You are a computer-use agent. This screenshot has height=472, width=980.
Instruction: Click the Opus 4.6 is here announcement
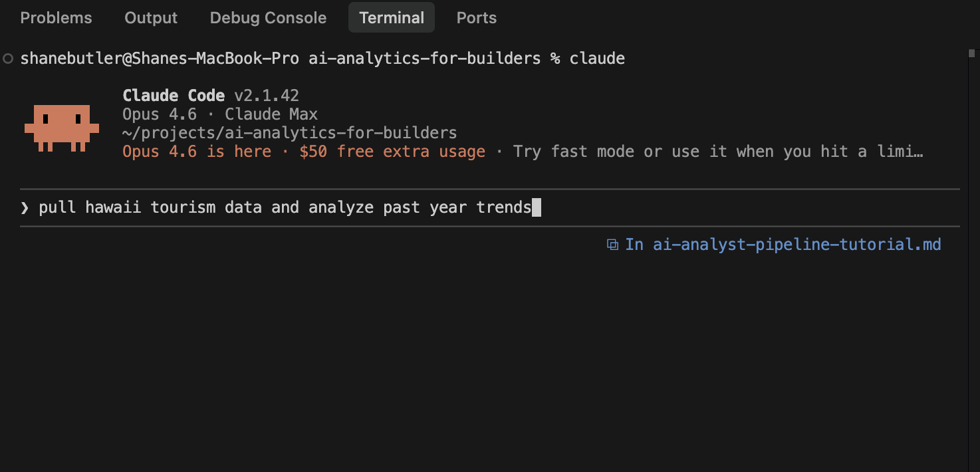point(195,152)
